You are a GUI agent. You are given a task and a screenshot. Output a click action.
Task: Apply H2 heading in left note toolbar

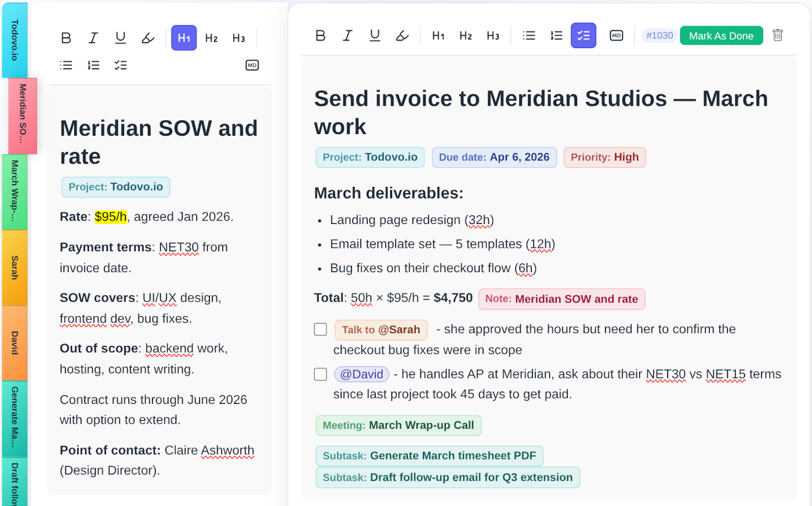(x=211, y=38)
